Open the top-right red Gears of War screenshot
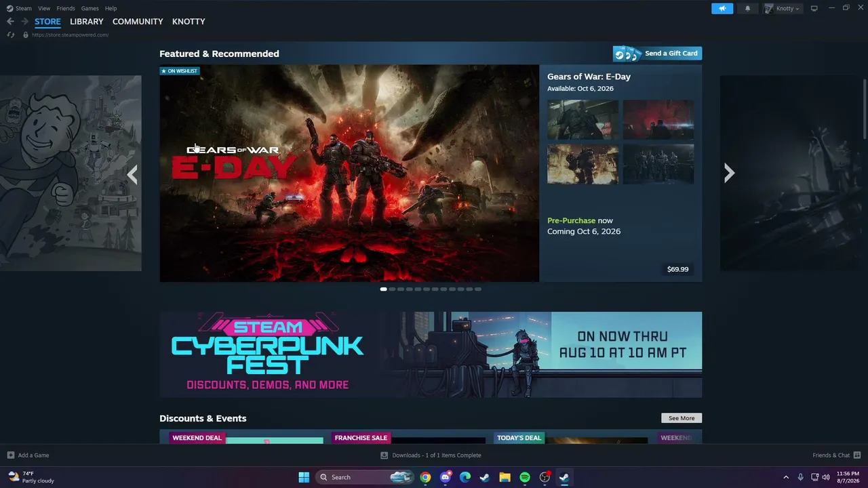This screenshot has height=488, width=868. coord(658,120)
